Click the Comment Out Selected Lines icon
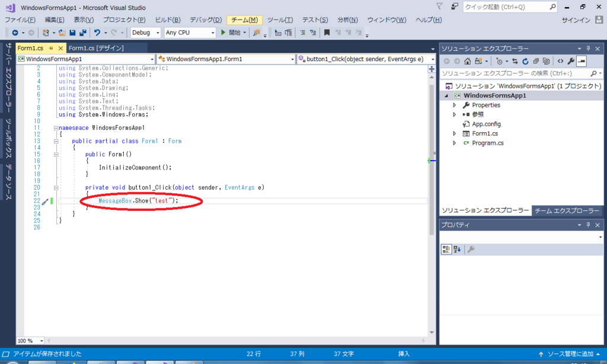Viewport: 607px width, 364px height. [302, 33]
